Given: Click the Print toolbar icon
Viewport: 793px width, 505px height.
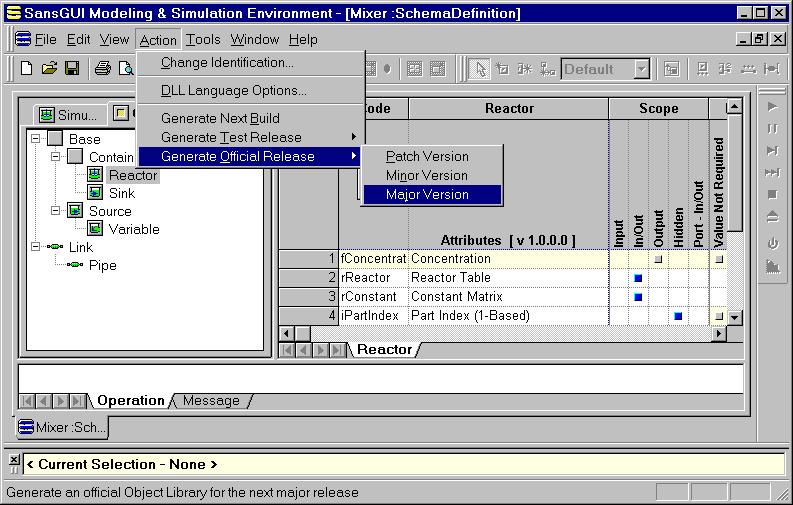Looking at the screenshot, I should point(102,69).
